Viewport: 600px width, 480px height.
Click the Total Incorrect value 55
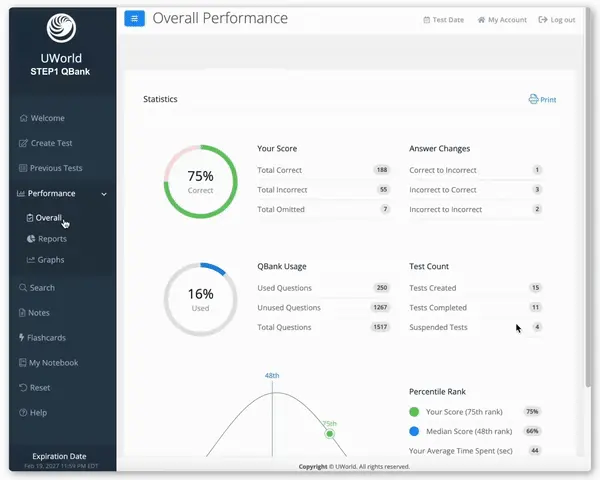(x=383, y=189)
